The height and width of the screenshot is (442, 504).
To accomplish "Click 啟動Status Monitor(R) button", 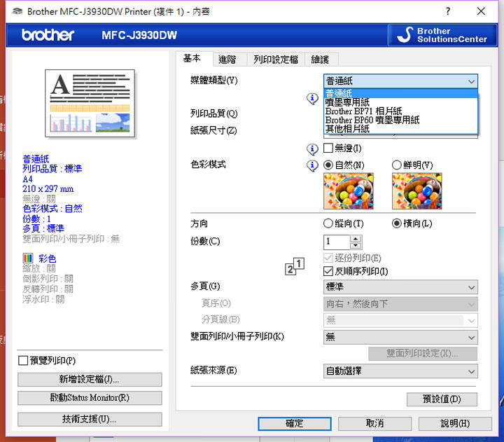I will 90,398.
